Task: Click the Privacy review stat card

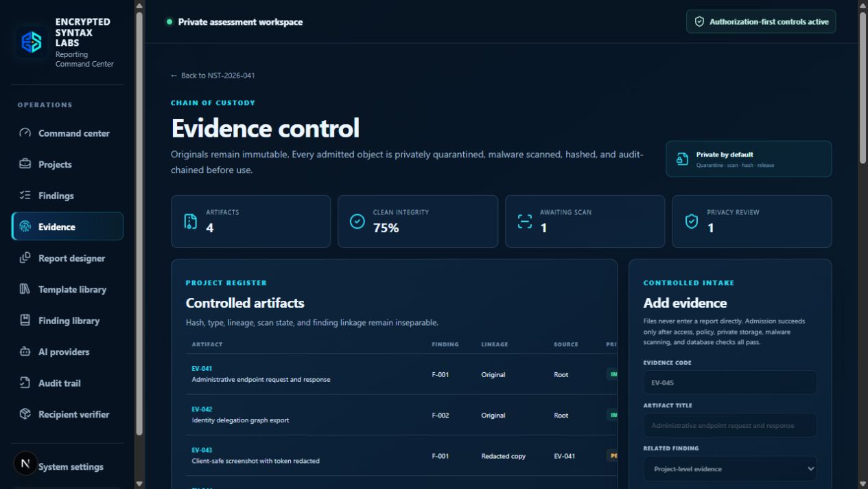Action: point(752,221)
